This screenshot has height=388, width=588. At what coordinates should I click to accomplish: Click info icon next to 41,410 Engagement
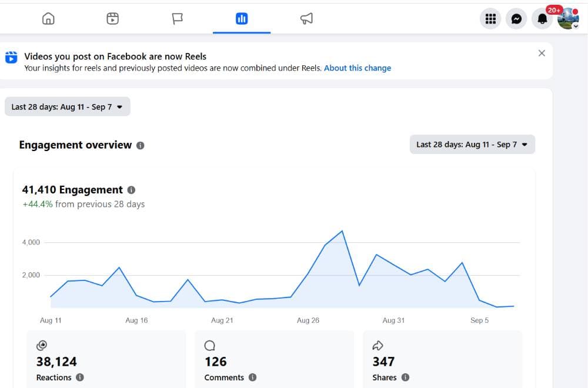point(131,190)
